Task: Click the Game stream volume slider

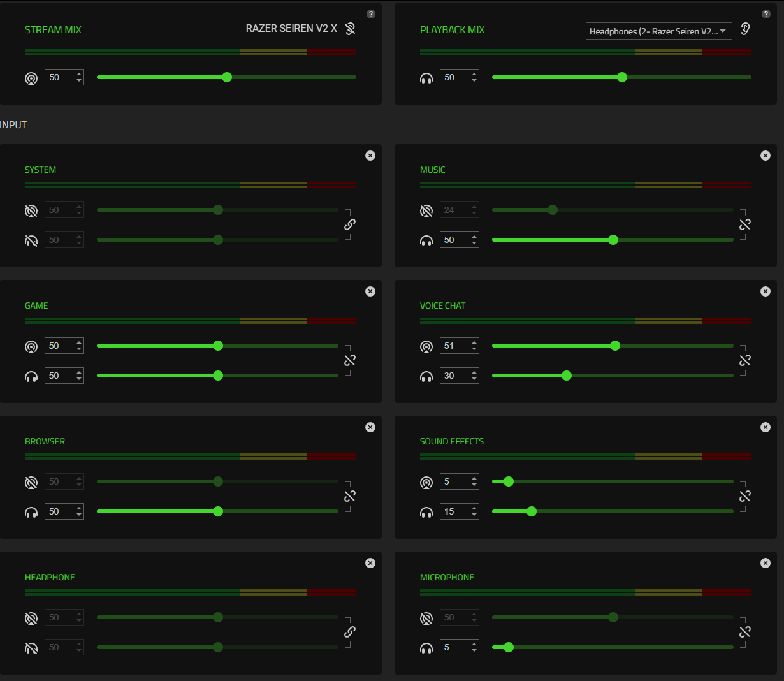Action: point(217,346)
